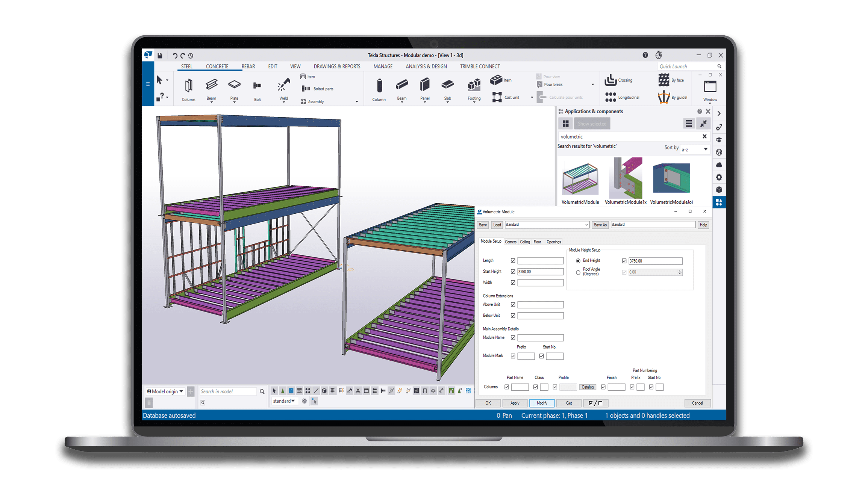Switch to the Ceiling tab
The image size is (868, 488).
tap(525, 242)
